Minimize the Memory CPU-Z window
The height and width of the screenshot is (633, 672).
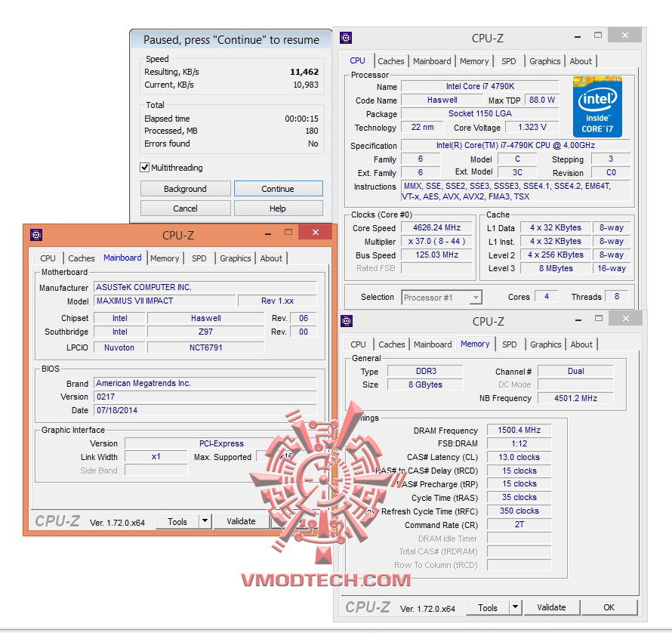(578, 320)
